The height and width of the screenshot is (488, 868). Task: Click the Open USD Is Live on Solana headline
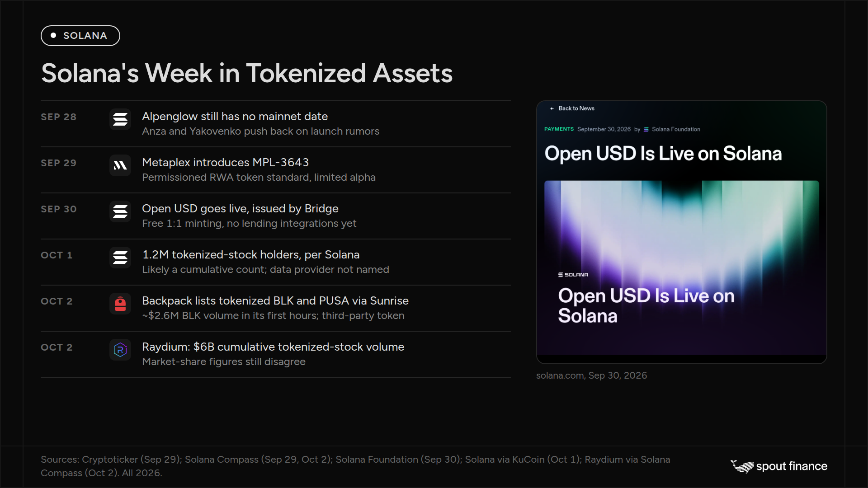click(663, 154)
